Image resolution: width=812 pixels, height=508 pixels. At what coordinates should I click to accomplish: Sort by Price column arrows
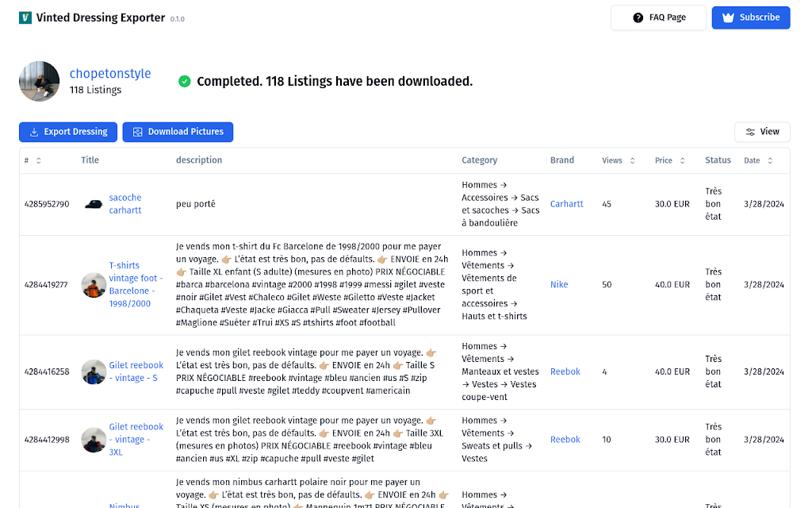[x=683, y=160]
